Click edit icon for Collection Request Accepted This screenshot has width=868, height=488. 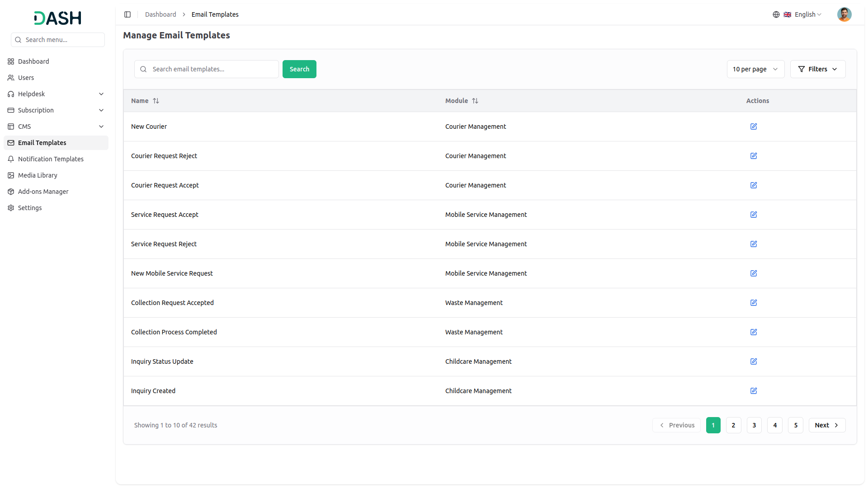754,303
